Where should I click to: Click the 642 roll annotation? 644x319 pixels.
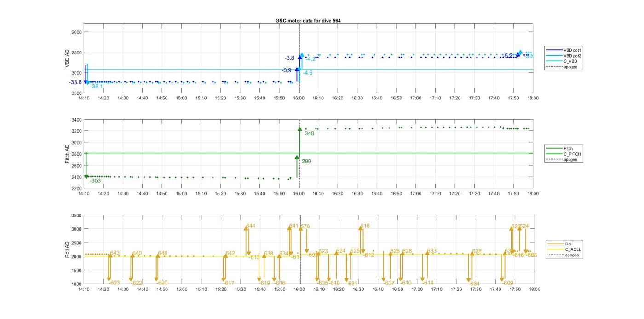coord(230,254)
